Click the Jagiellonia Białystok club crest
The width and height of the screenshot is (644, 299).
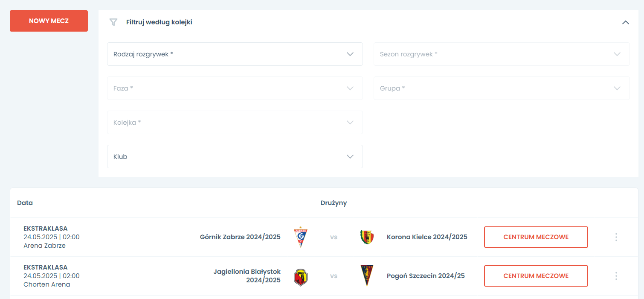300,276
